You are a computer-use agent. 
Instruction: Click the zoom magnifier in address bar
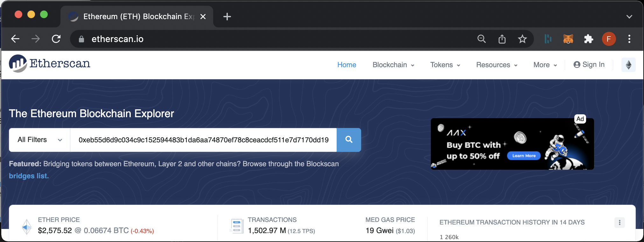click(482, 39)
